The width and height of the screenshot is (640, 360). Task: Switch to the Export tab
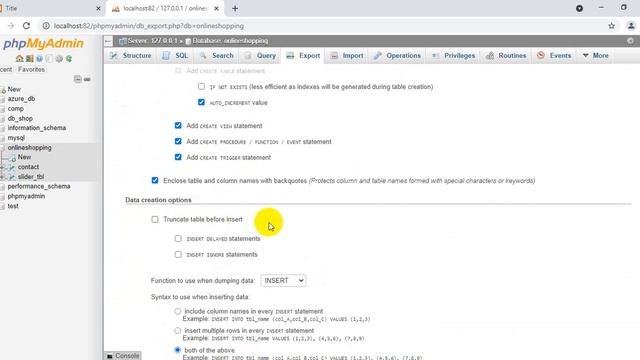click(303, 56)
